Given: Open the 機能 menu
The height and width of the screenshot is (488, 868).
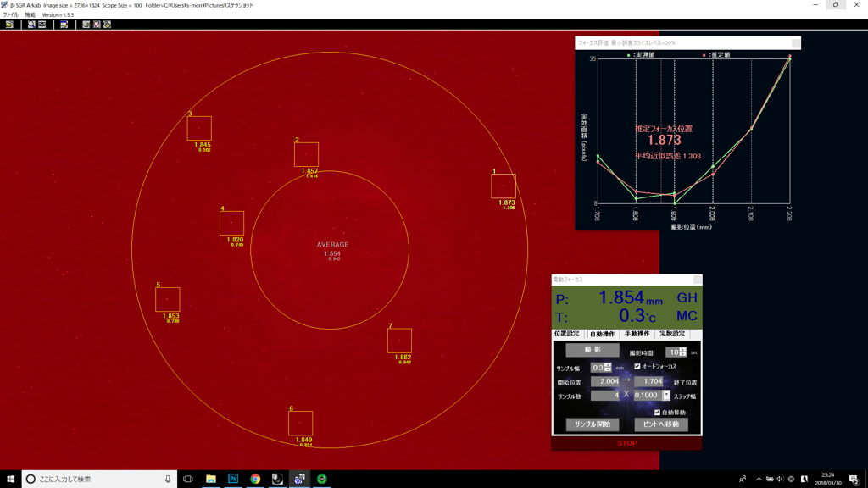Looking at the screenshot, I should [31, 14].
